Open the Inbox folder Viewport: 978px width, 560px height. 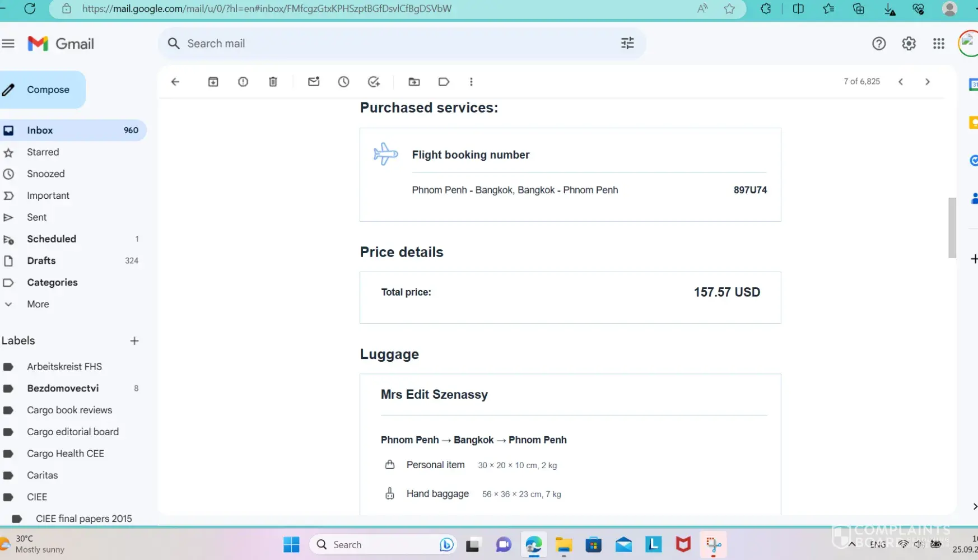73,130
